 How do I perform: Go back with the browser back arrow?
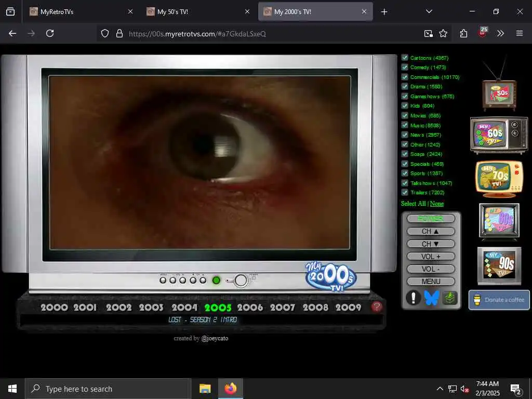(12, 33)
